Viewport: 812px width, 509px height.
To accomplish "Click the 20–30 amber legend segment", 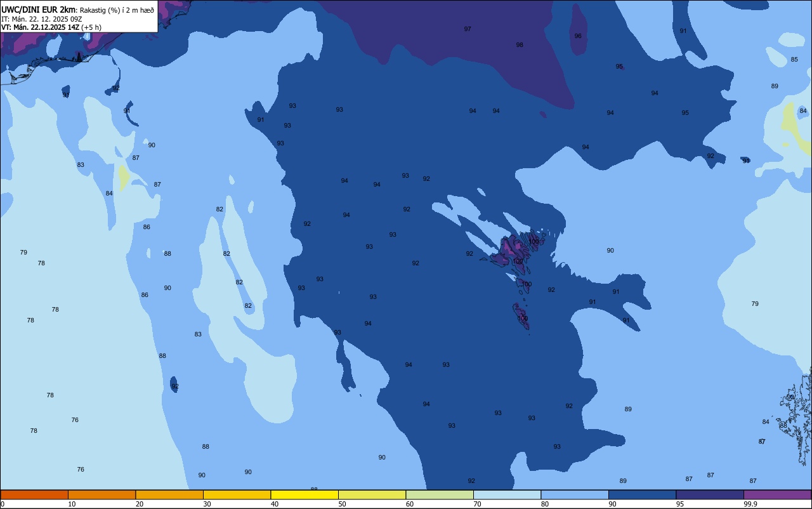I will point(169,494).
